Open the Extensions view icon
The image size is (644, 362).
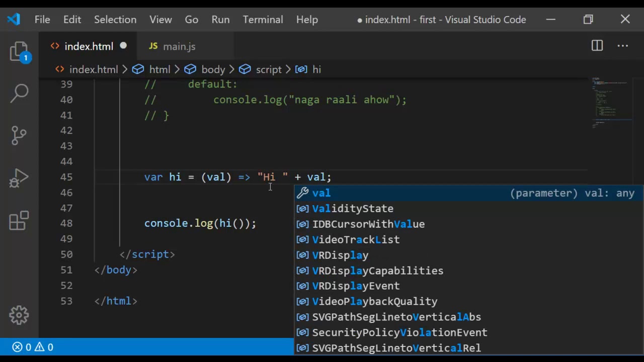(x=19, y=221)
